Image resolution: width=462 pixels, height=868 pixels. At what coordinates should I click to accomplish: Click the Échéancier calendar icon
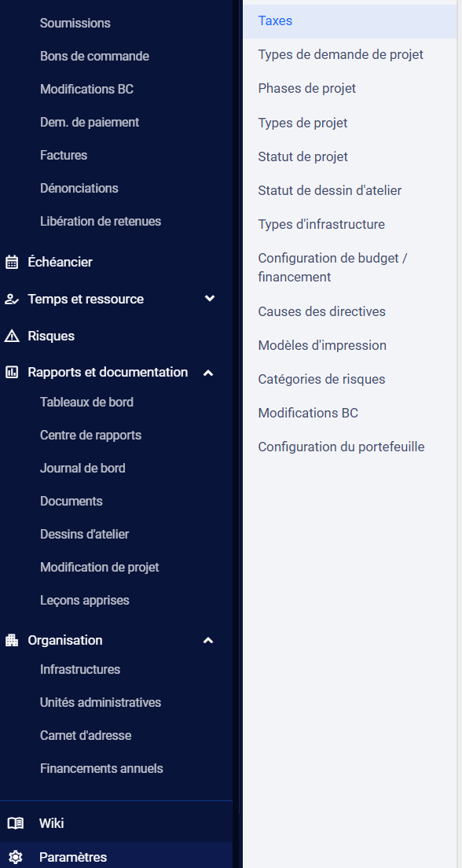pyautogui.click(x=12, y=263)
